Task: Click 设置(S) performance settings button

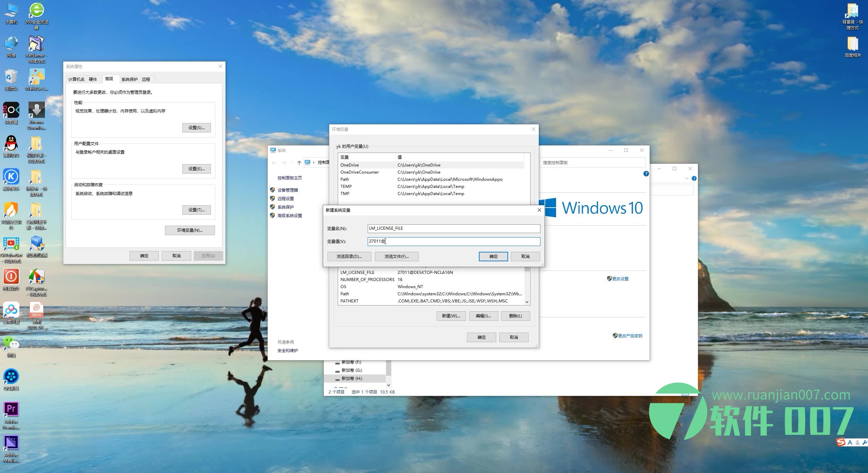Action: [x=196, y=128]
